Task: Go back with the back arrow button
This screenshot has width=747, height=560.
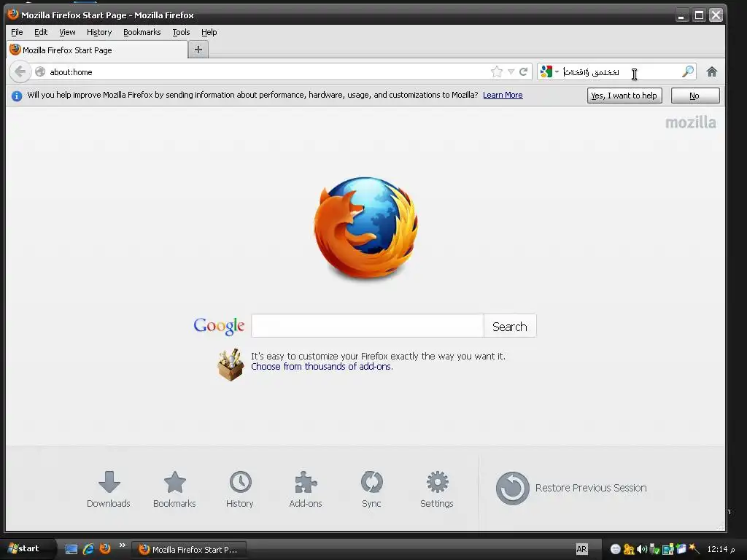Action: pyautogui.click(x=20, y=72)
